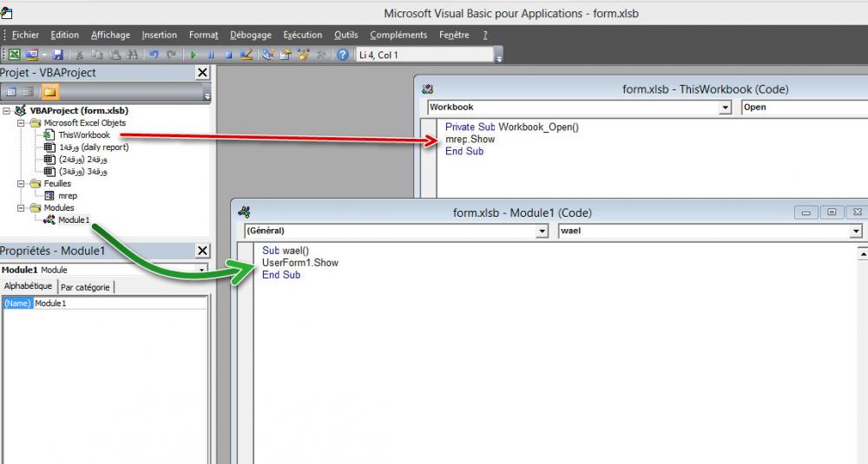Open the (Général) object dropdown in Module1 window

[x=542, y=231]
